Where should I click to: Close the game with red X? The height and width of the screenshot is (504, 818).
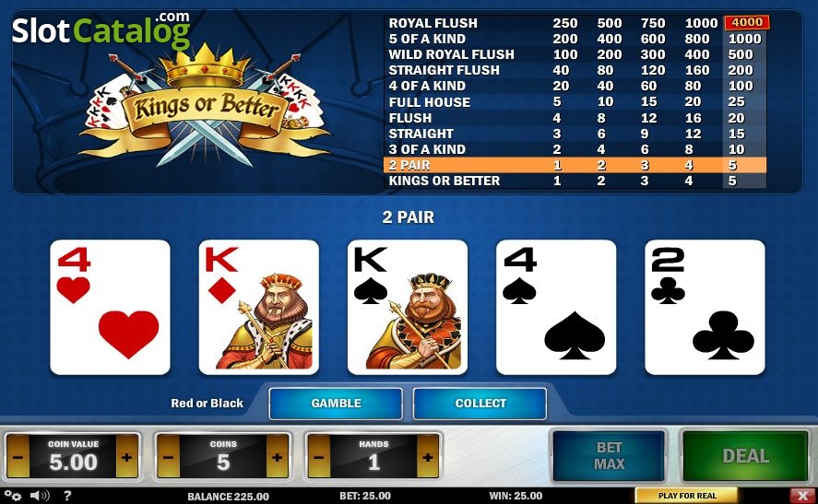pos(803,496)
